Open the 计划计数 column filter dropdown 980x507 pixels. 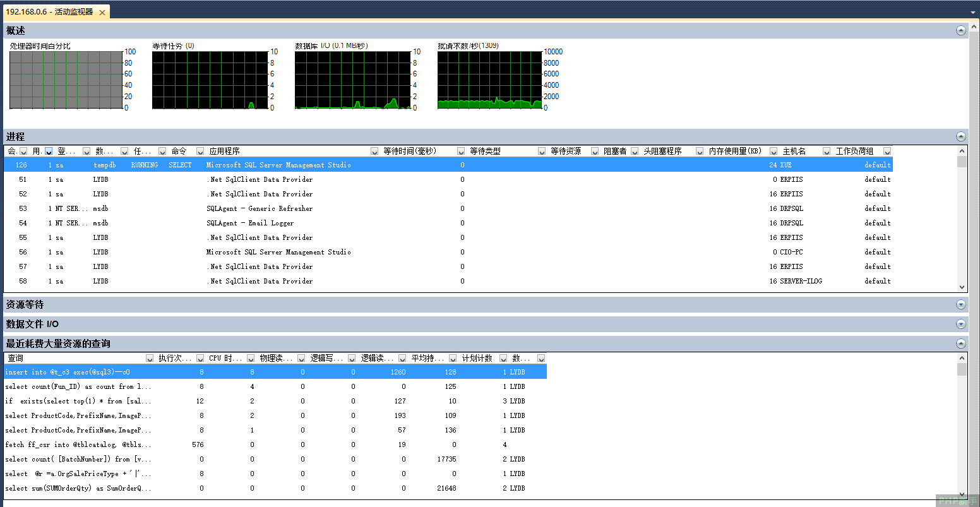tap(503, 359)
